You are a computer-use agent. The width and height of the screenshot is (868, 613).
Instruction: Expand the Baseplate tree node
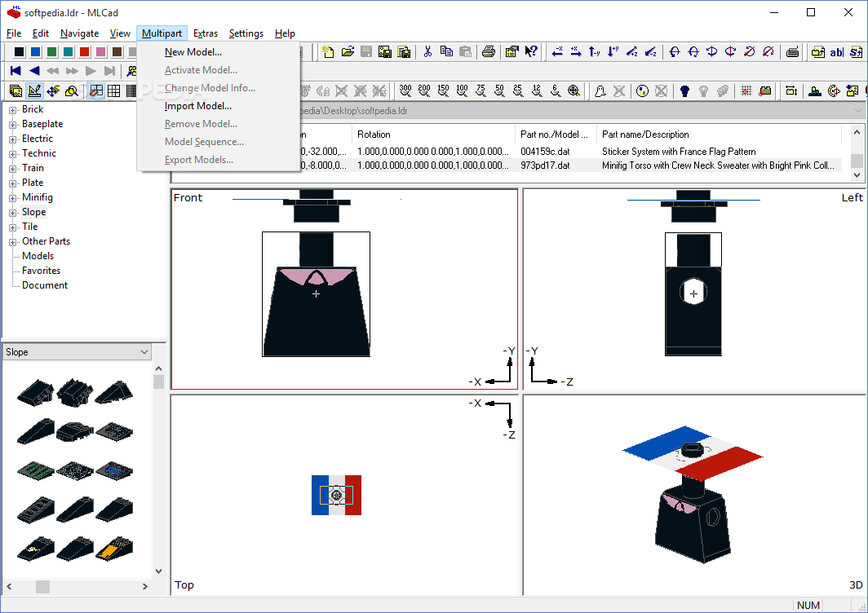point(13,125)
